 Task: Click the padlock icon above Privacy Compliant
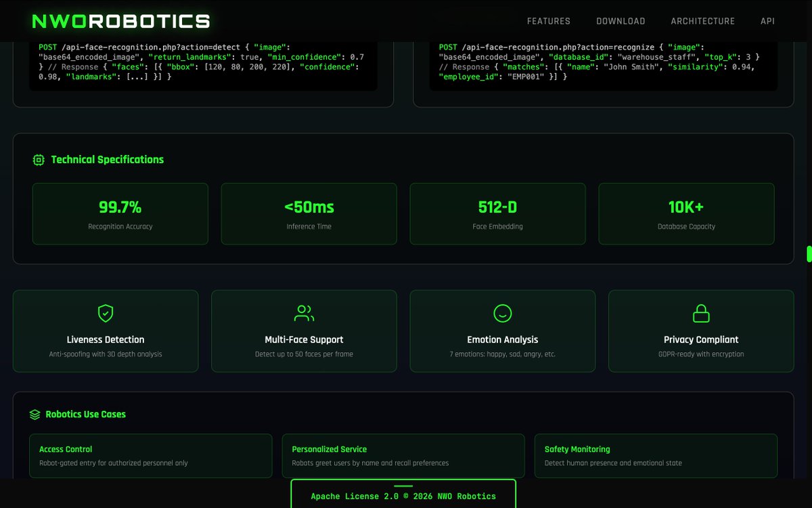point(701,313)
